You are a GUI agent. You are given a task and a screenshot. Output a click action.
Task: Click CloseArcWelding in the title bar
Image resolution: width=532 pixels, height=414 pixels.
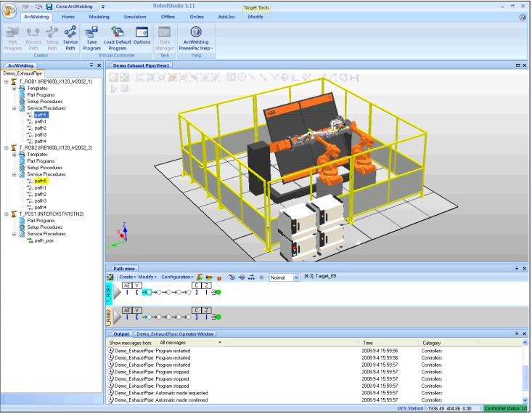coord(74,7)
